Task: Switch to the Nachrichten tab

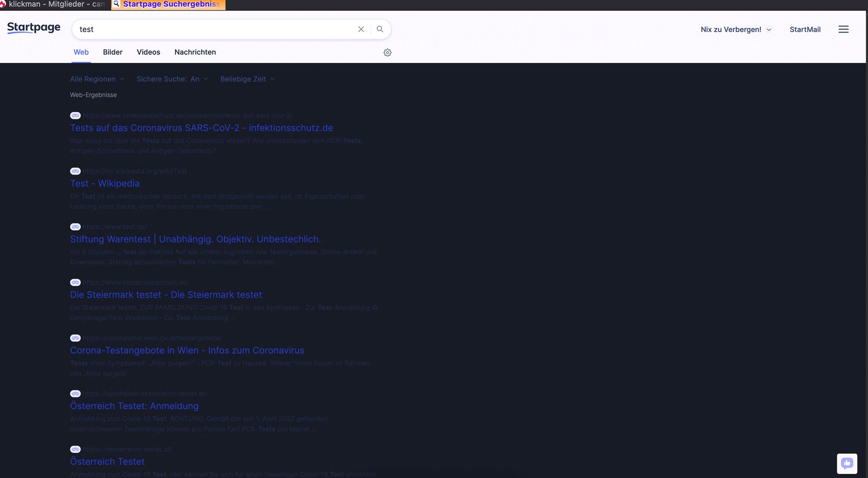Action: [x=195, y=52]
